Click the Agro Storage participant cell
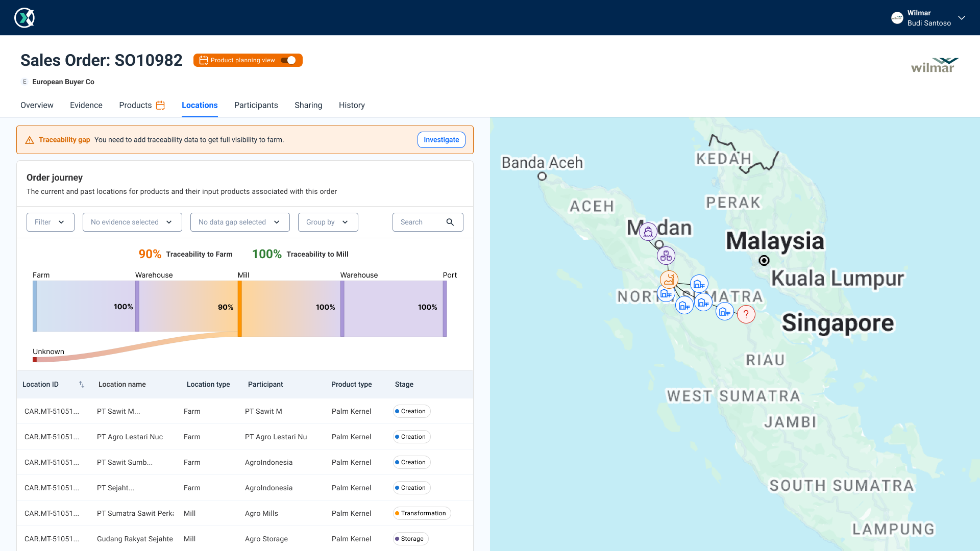This screenshot has width=980, height=551. pyautogui.click(x=266, y=539)
